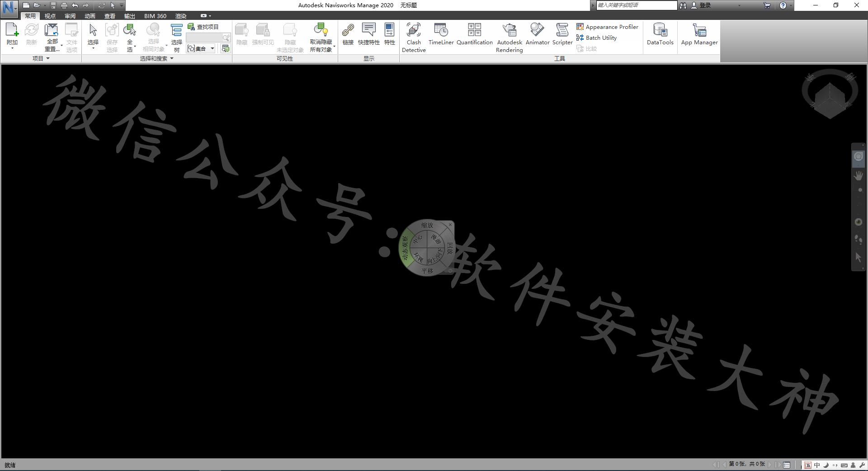This screenshot has width=868, height=471.
Task: Open the Animator tool
Action: [538, 34]
